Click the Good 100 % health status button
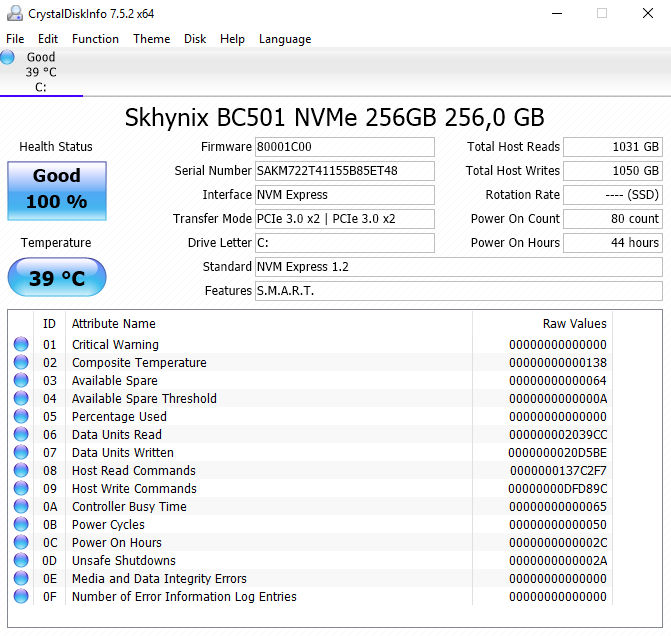The width and height of the screenshot is (671, 636). (57, 190)
